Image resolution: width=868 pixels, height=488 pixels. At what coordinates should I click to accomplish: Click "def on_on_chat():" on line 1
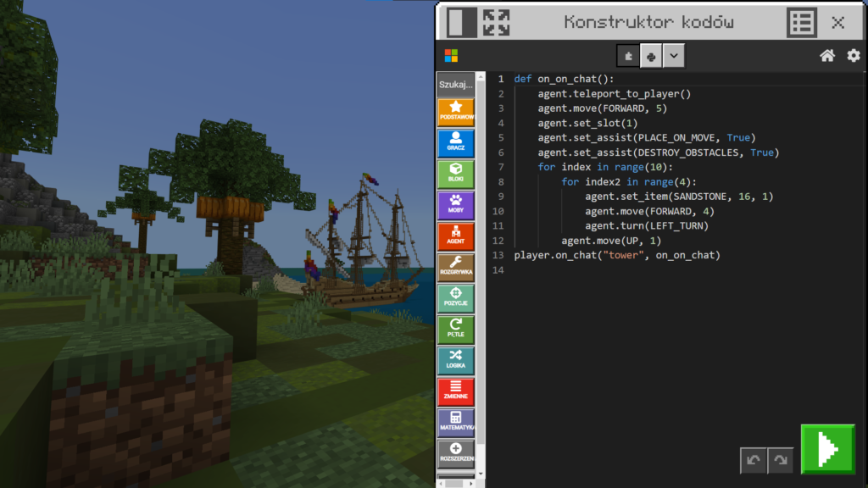click(x=564, y=79)
